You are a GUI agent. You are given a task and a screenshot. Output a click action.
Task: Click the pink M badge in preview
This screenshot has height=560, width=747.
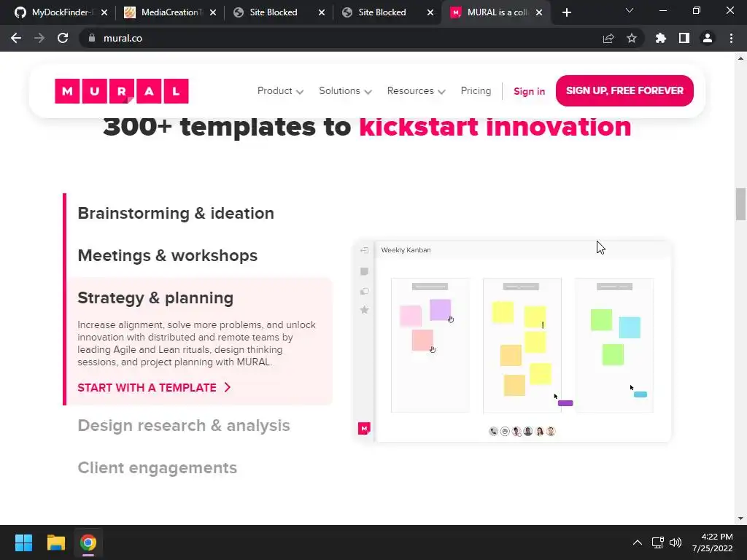tap(364, 428)
